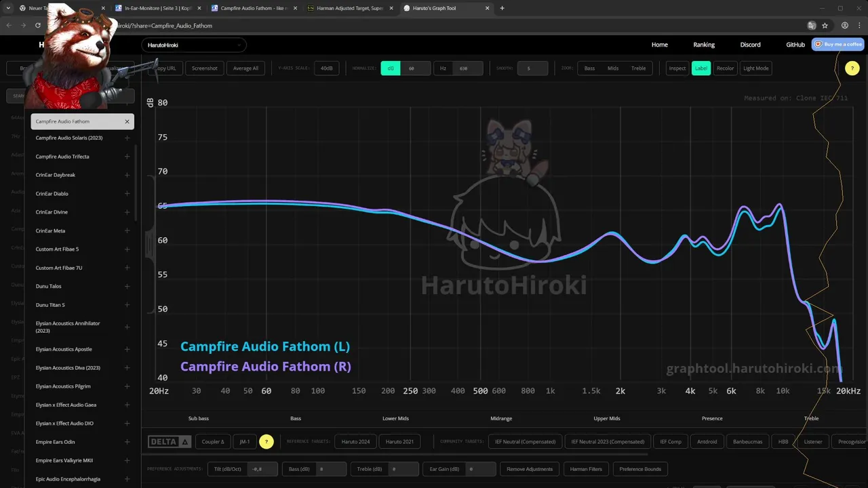Add Campfire Audio Trifecta with plus icon

[127, 157]
